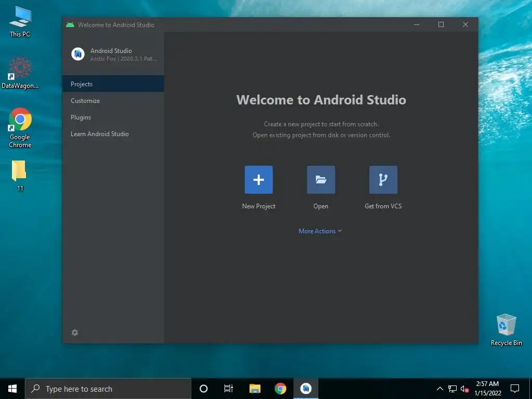
Task: Click the New Project label
Action: coord(259,206)
